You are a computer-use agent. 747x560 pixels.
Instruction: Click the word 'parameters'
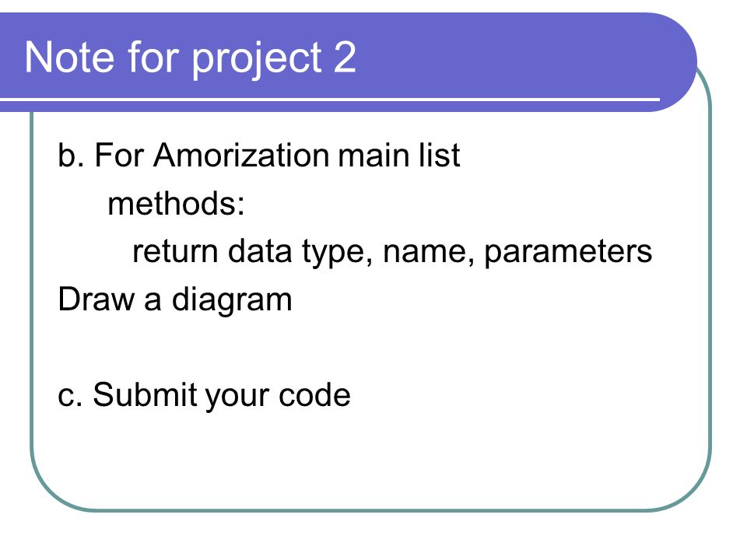click(568, 253)
